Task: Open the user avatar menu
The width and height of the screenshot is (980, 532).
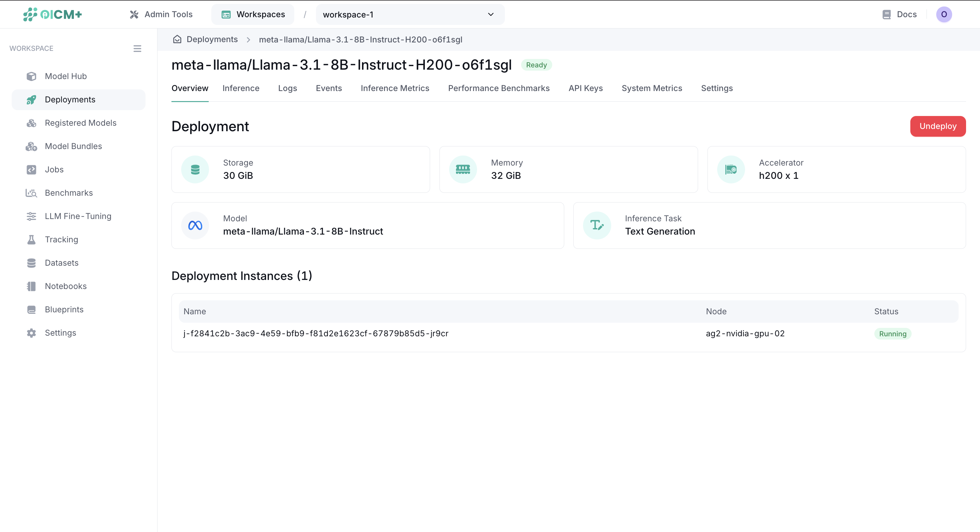Action: point(944,14)
